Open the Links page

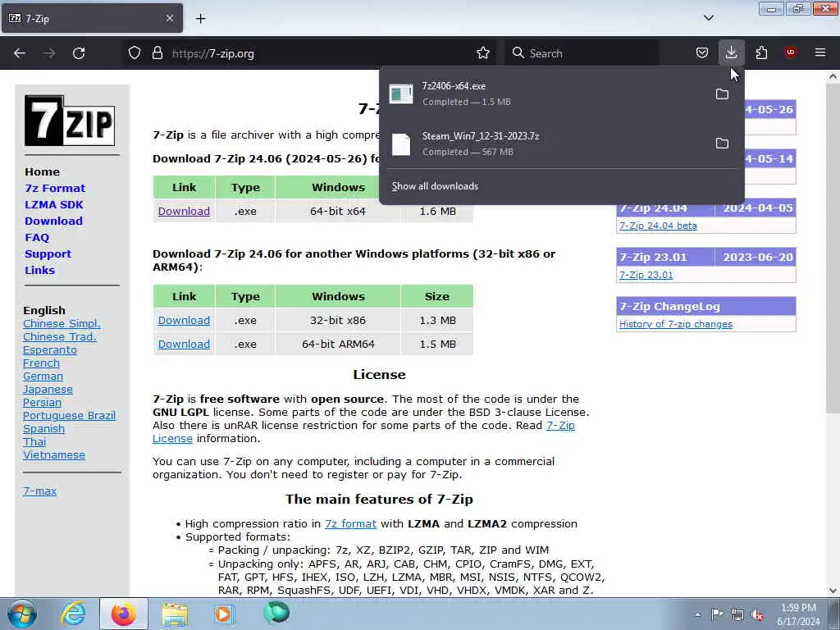click(39, 270)
